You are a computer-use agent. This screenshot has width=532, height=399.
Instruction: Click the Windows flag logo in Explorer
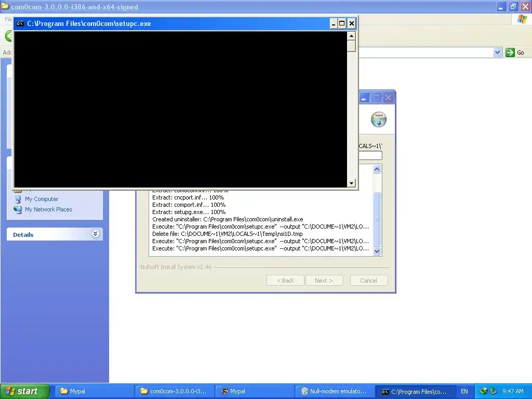(522, 19)
